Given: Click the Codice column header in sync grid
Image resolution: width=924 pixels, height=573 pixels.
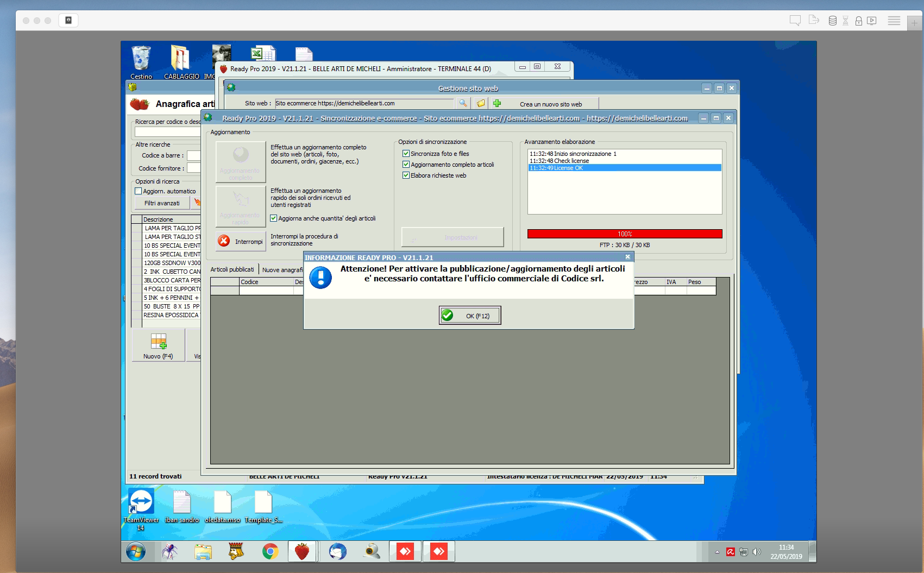Looking at the screenshot, I should [266, 282].
